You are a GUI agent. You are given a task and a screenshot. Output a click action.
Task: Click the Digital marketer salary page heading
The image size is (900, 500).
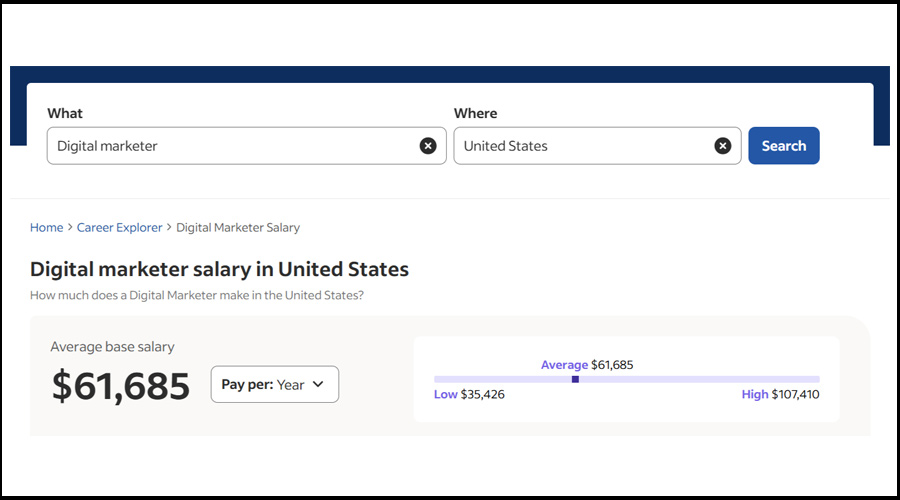click(219, 269)
